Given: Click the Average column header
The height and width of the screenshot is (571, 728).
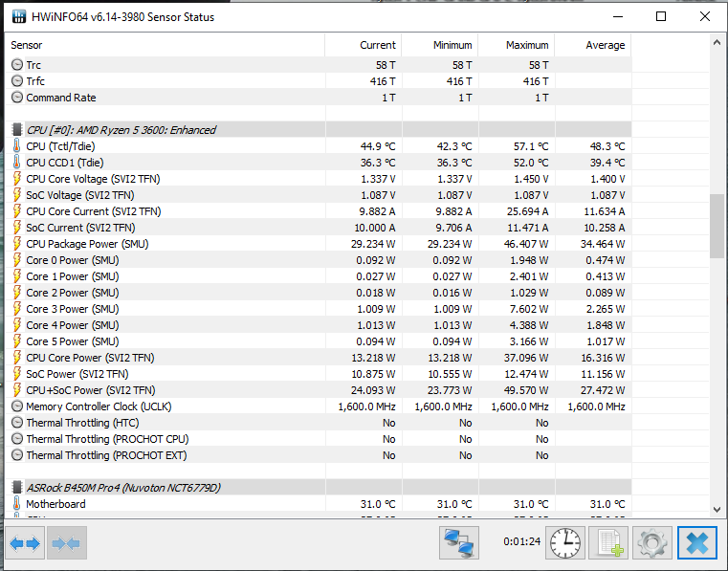Looking at the screenshot, I should pyautogui.click(x=593, y=45).
